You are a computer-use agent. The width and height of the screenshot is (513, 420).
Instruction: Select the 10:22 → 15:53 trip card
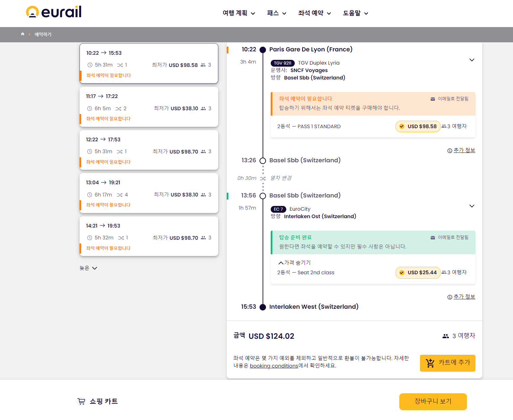pos(149,63)
